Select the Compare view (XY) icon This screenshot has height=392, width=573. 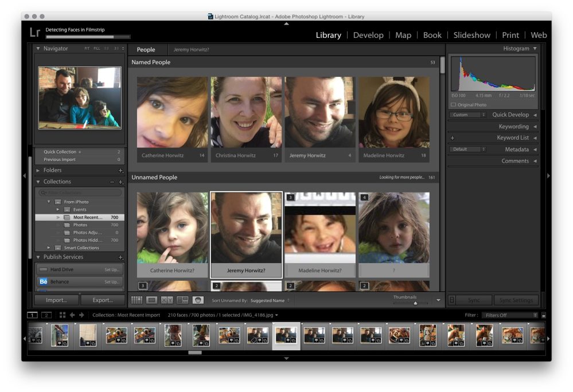pyautogui.click(x=167, y=300)
